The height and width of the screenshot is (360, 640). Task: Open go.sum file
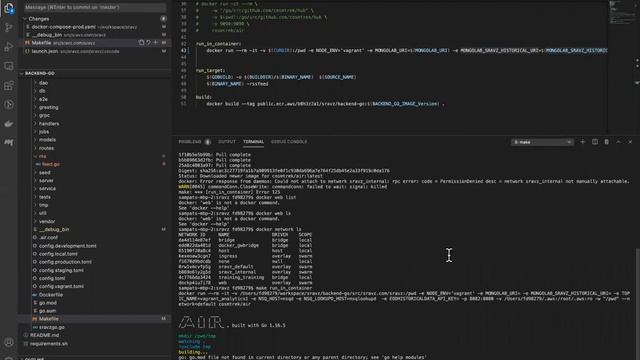pyautogui.click(x=47, y=311)
